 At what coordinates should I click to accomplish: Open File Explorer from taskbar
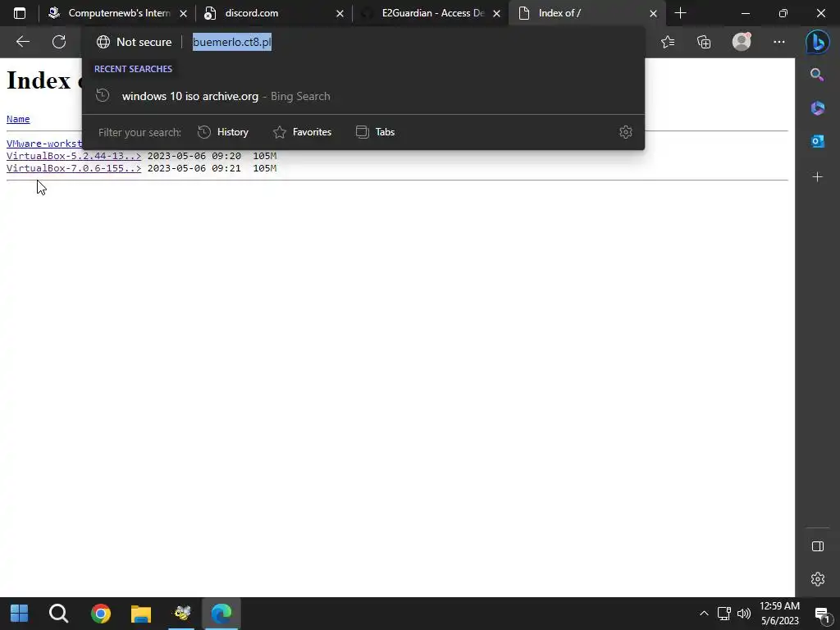[x=141, y=614]
